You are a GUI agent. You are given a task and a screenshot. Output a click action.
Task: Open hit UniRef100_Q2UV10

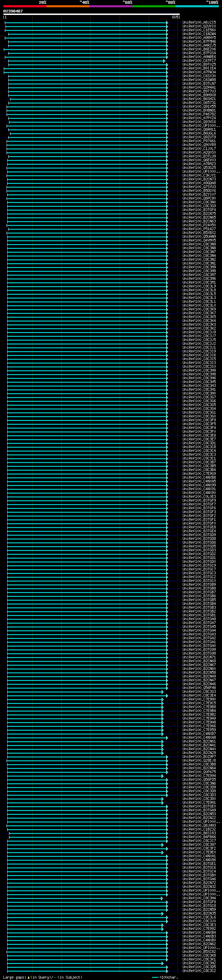pyautogui.click(x=199, y=26)
